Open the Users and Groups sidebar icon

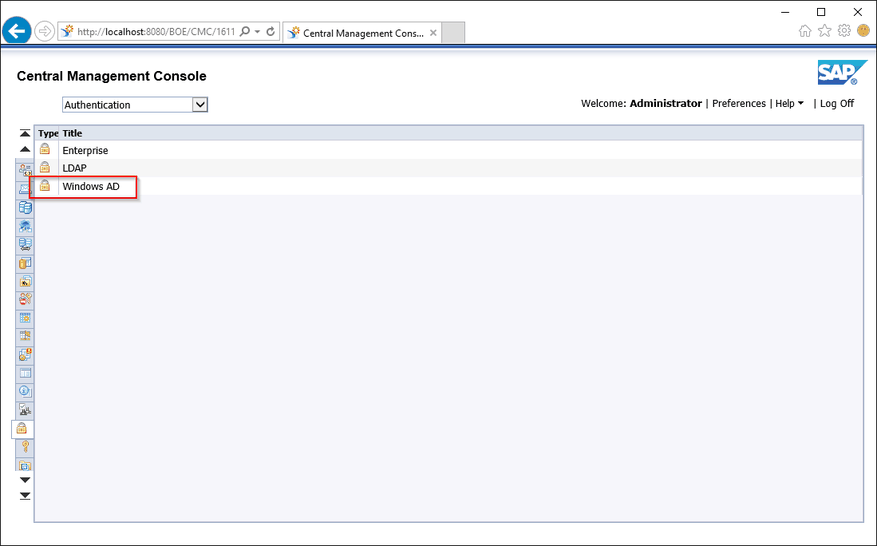click(25, 170)
